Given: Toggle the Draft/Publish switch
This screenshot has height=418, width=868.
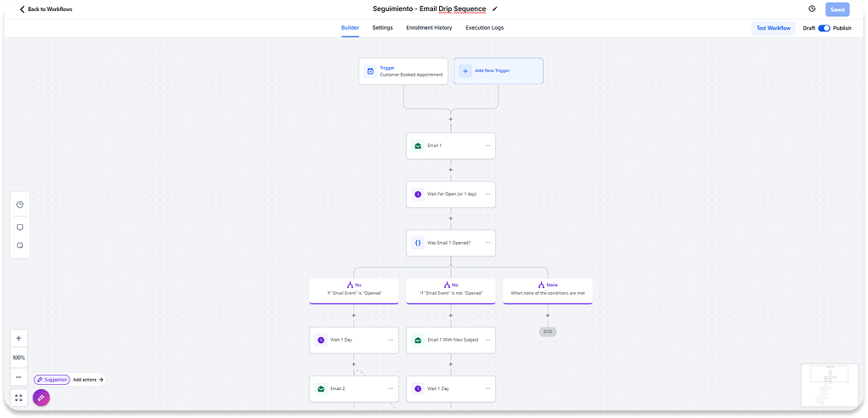Looking at the screenshot, I should click(x=823, y=28).
